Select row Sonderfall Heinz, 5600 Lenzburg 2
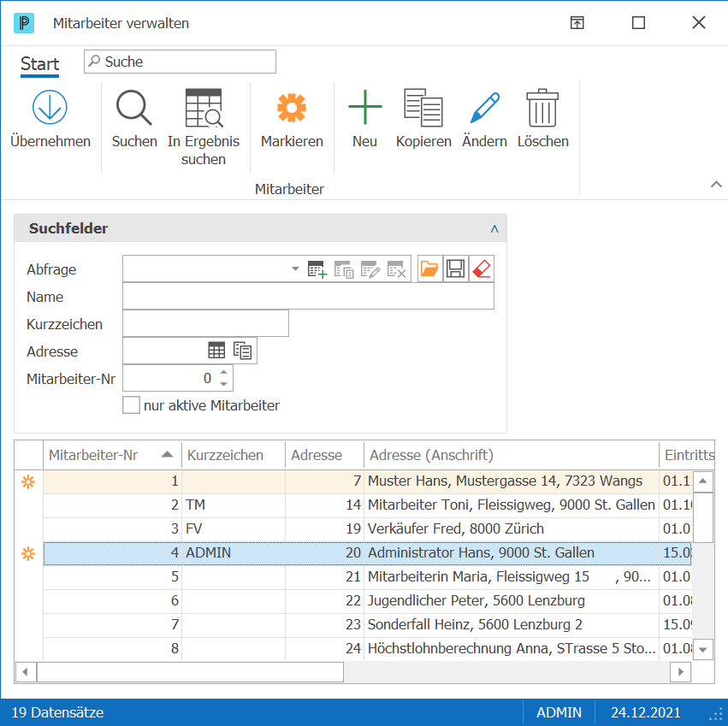This screenshot has height=726, width=728. 367,625
